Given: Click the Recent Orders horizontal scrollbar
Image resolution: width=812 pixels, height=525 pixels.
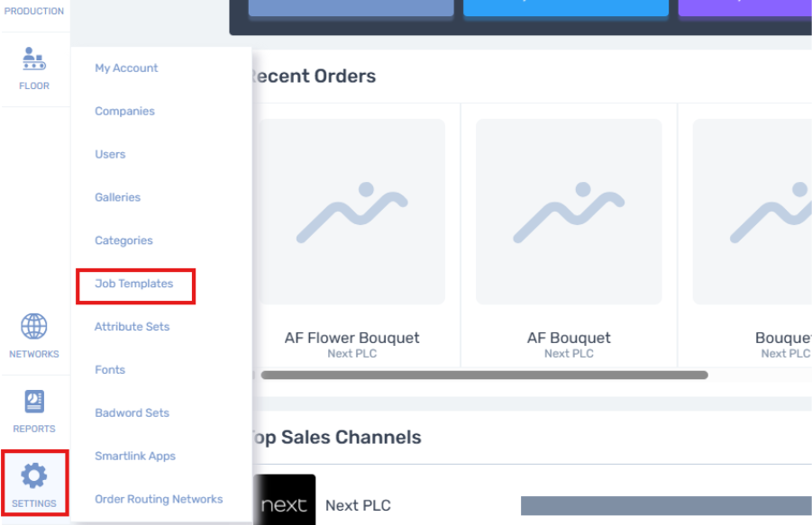Looking at the screenshot, I should point(484,375).
